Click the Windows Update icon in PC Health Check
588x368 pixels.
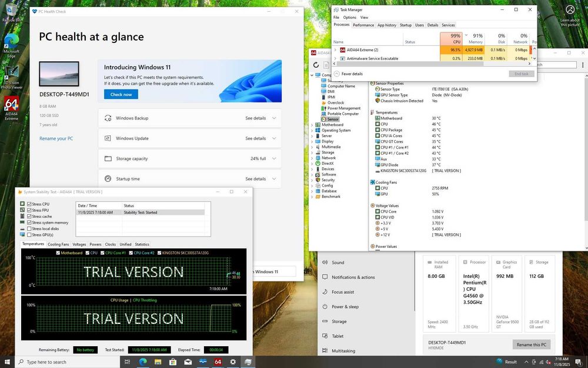108,138
